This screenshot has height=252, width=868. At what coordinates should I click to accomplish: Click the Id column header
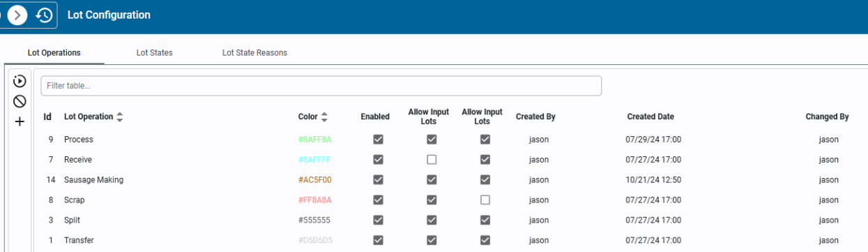47,117
